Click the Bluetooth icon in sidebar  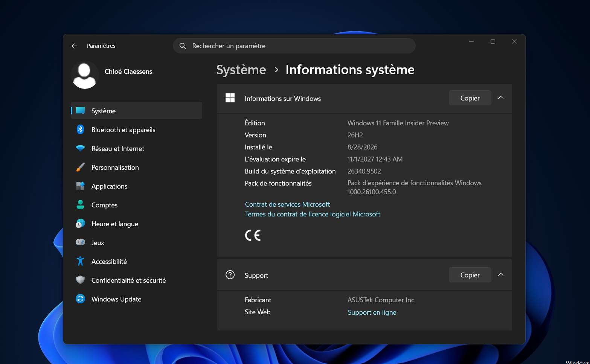80,129
